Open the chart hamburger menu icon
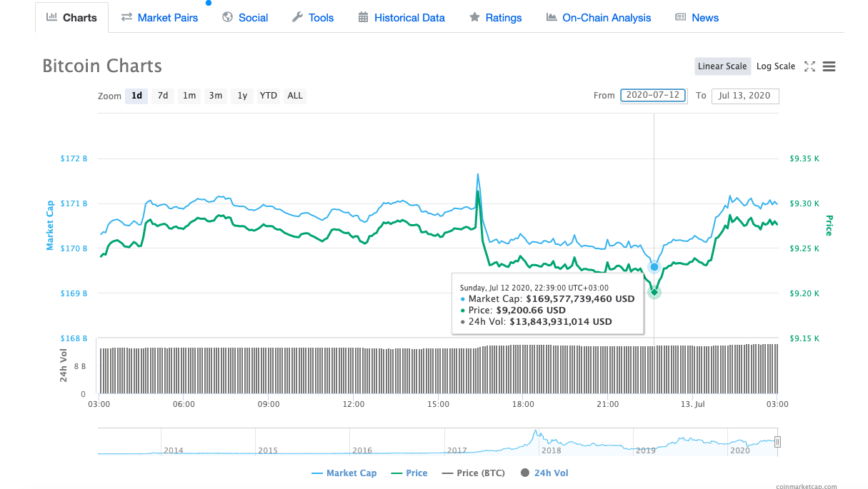This screenshot has width=868, height=489. click(829, 66)
